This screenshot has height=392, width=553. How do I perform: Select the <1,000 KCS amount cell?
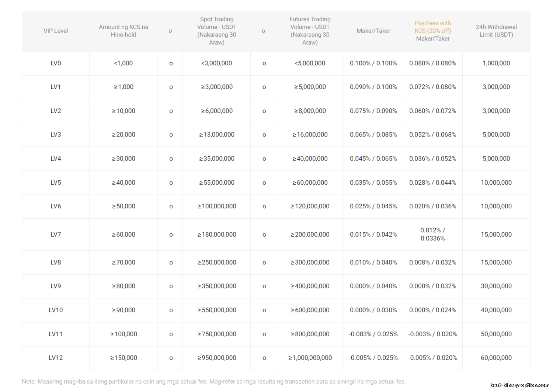124,63
